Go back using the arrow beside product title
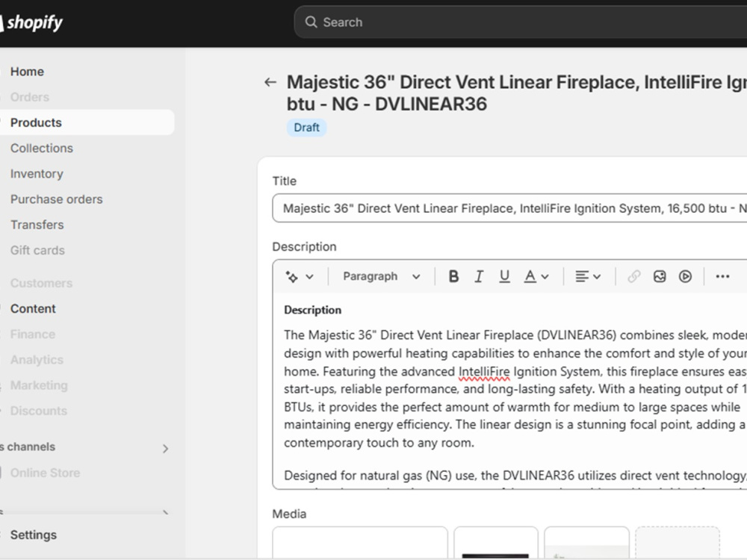This screenshot has height=560, width=747. click(x=270, y=82)
